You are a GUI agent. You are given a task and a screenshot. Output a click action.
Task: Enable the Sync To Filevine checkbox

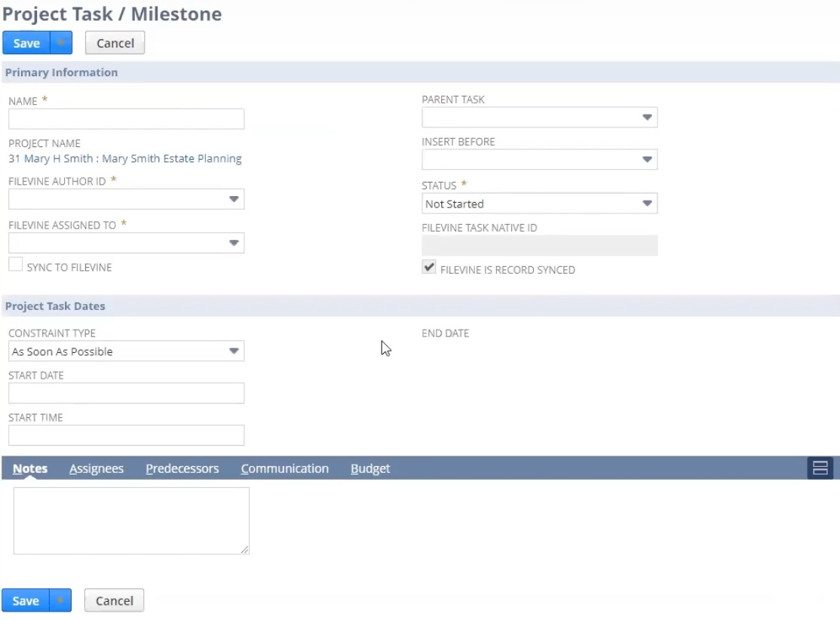16,264
